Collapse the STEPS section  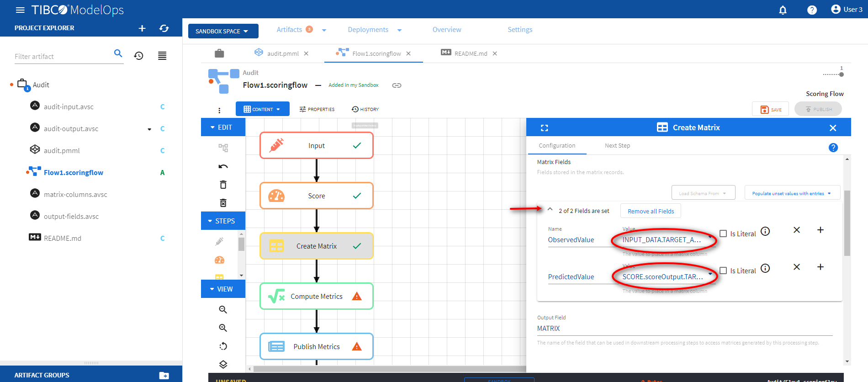222,221
